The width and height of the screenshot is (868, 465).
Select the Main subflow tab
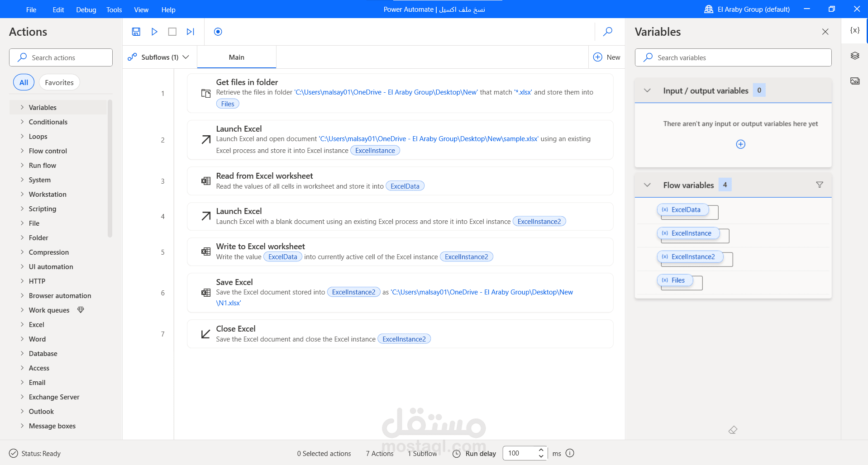click(237, 57)
